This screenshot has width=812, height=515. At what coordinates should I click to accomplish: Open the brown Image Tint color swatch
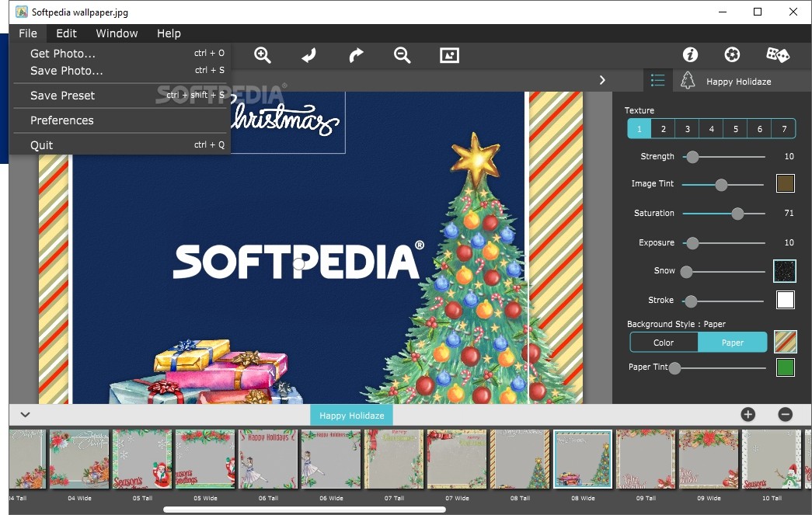click(785, 183)
